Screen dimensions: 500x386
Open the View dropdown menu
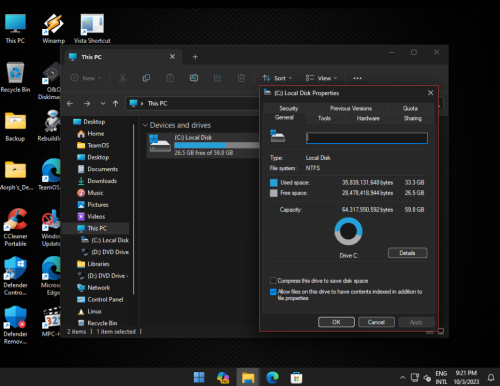pyautogui.click(x=322, y=78)
